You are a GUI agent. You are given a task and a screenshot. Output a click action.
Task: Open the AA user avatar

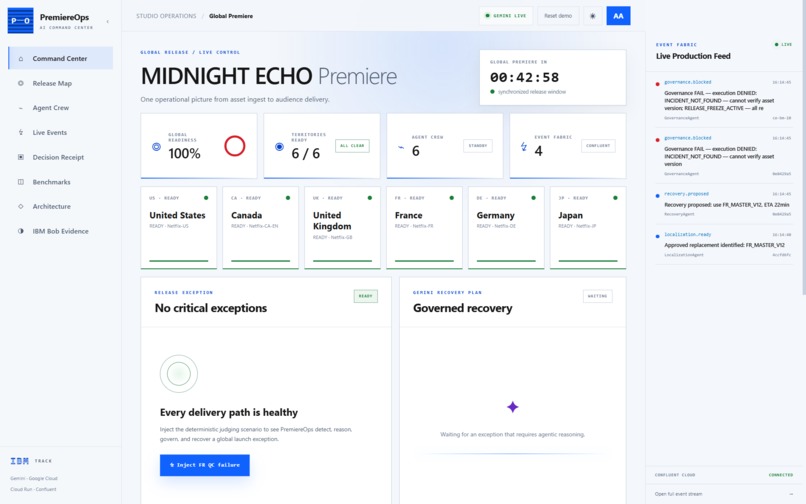(618, 16)
